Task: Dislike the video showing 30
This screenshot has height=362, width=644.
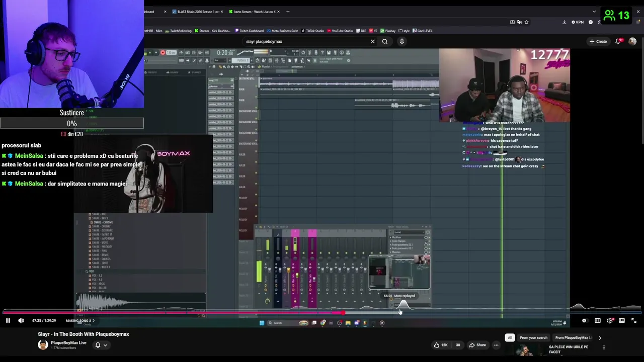Action: (457, 345)
